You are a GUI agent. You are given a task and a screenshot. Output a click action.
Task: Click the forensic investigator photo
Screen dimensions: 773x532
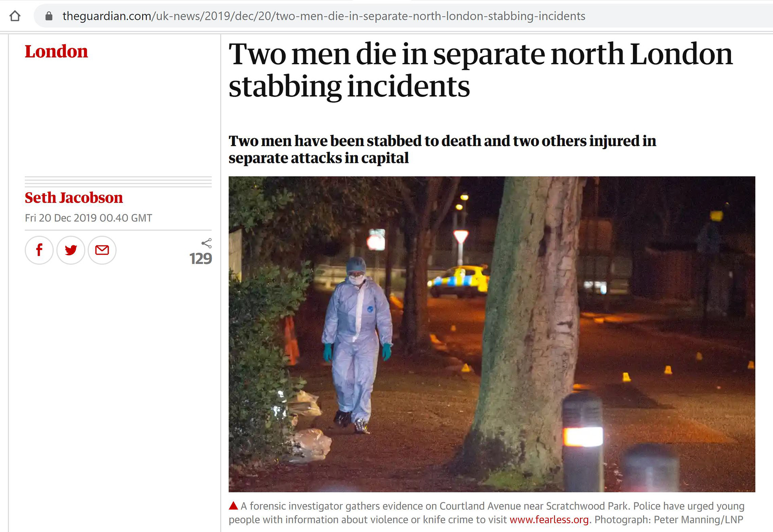(x=492, y=334)
